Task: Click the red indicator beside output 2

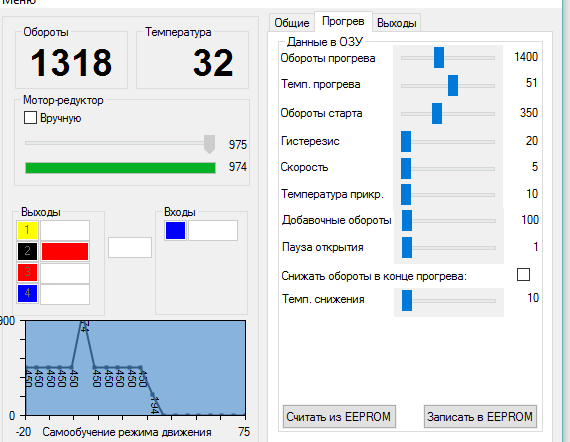Action: pos(65,251)
